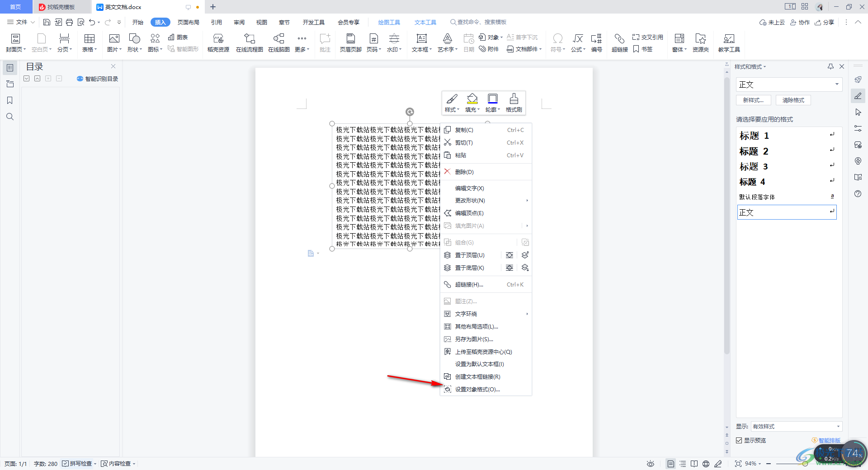Click the chart (图表) icon
The width and height of the screenshot is (868, 470).
coord(178,37)
